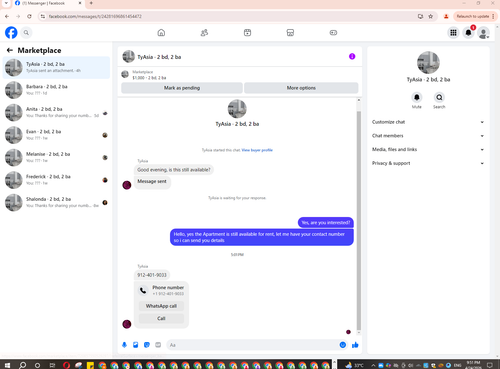The image size is (500, 369).
Task: Click the 912-401-9033 message bubble
Action: point(152,275)
